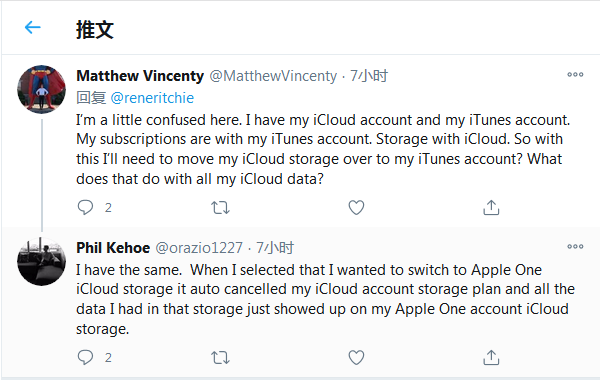Open Matthew's tweet timestamp 7小时
Viewport: 600px width, 380px height.
369,76
